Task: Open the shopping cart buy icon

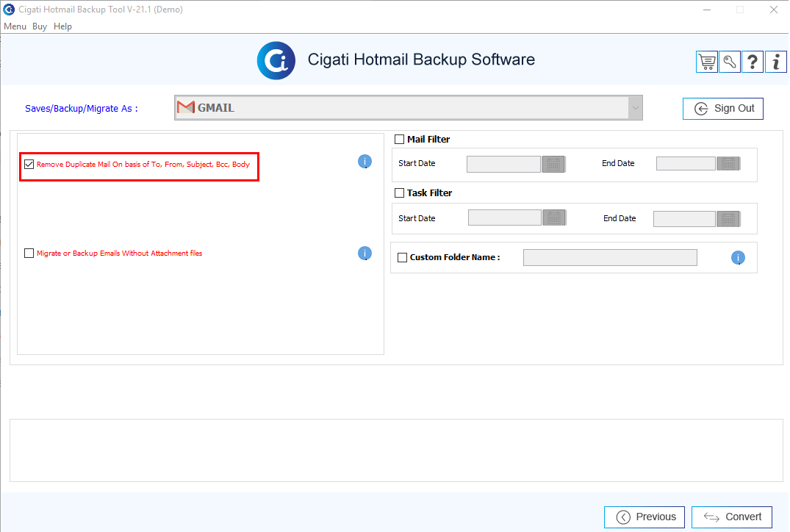Action: tap(707, 62)
